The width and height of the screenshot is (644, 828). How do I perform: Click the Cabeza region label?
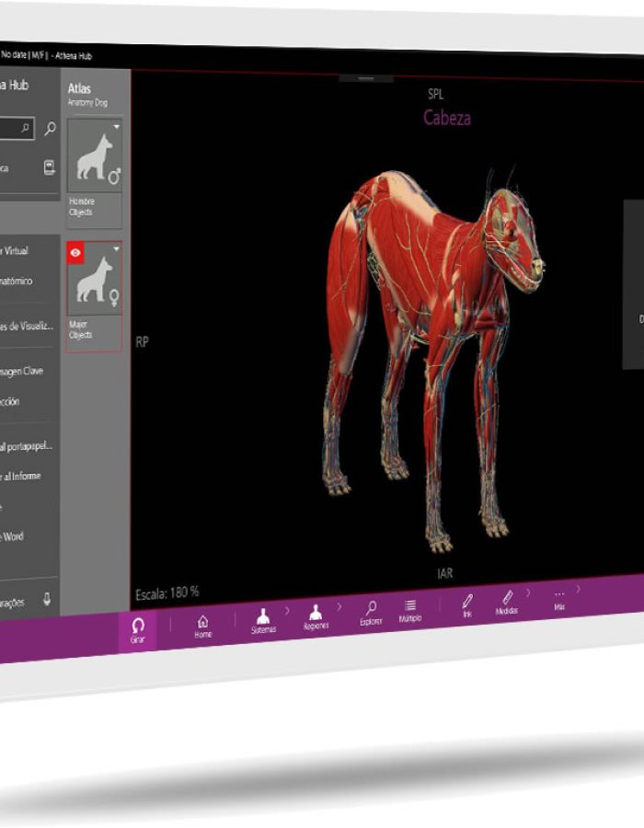[446, 118]
